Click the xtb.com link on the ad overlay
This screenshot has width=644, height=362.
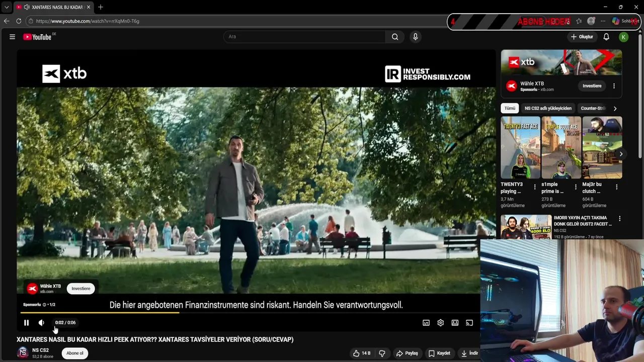[47, 292]
